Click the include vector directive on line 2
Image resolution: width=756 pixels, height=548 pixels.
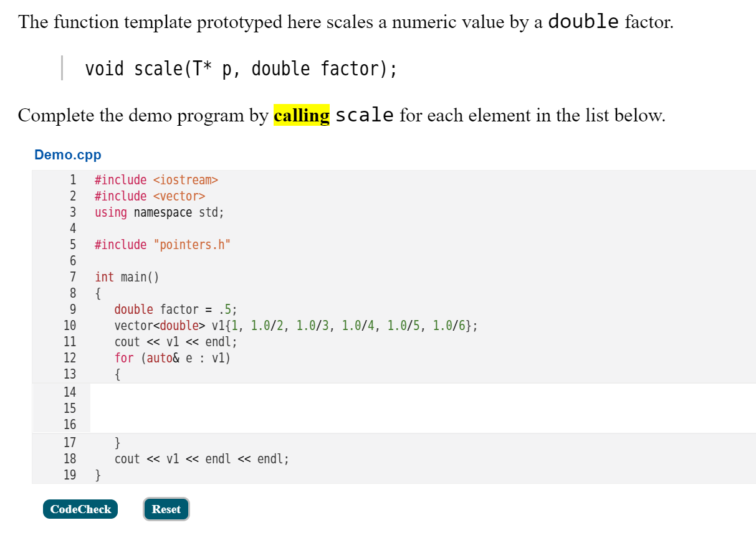(x=150, y=196)
